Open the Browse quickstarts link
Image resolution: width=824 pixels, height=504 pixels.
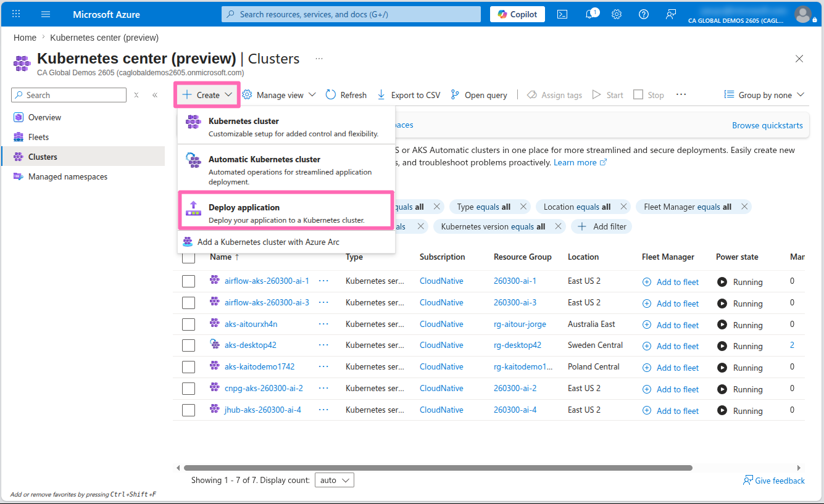767,125
